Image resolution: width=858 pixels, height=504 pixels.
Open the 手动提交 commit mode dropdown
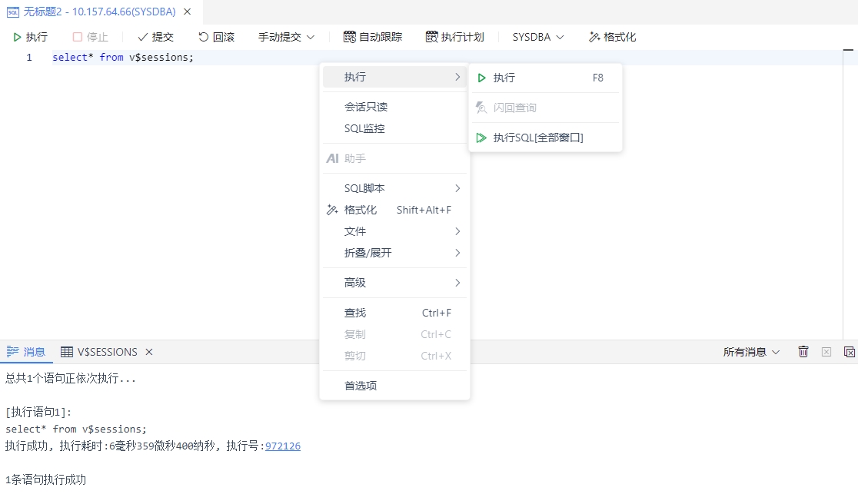pyautogui.click(x=286, y=37)
